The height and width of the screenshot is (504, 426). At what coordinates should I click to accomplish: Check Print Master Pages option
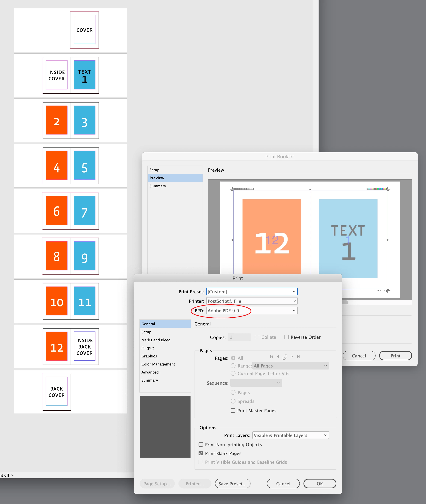tap(233, 410)
